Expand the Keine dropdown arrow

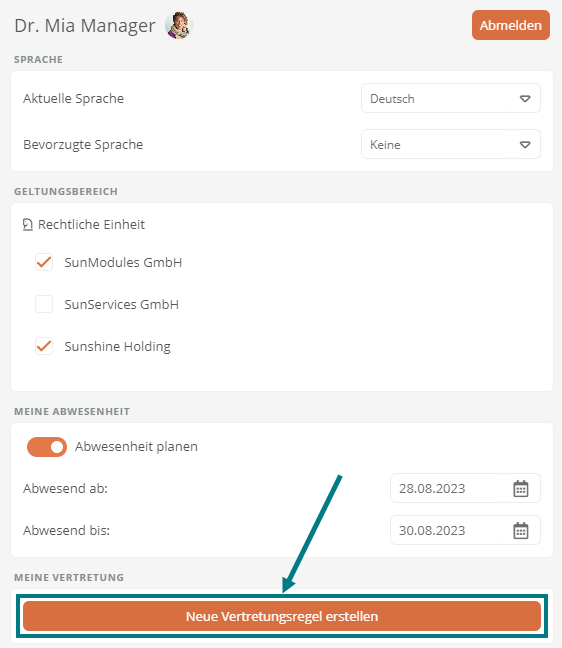coord(525,144)
